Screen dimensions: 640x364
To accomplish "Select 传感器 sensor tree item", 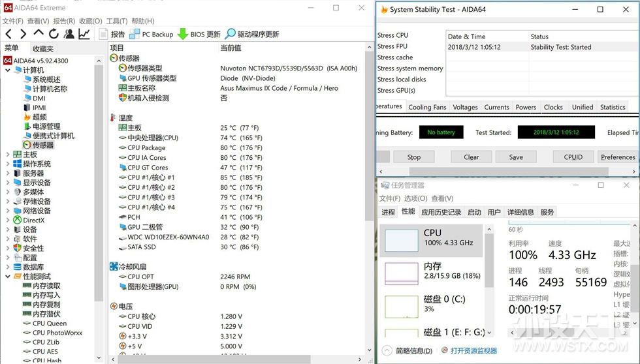I will click(x=39, y=145).
